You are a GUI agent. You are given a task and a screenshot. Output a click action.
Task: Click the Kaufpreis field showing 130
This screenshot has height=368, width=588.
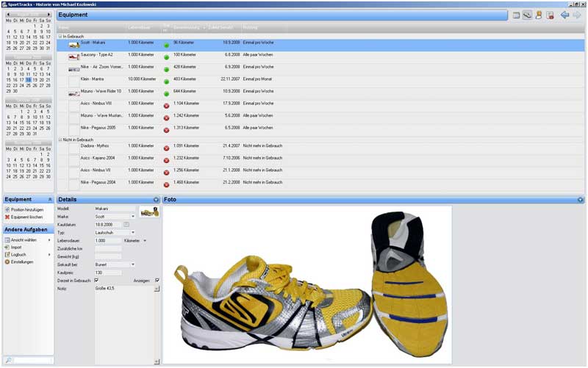tap(108, 273)
